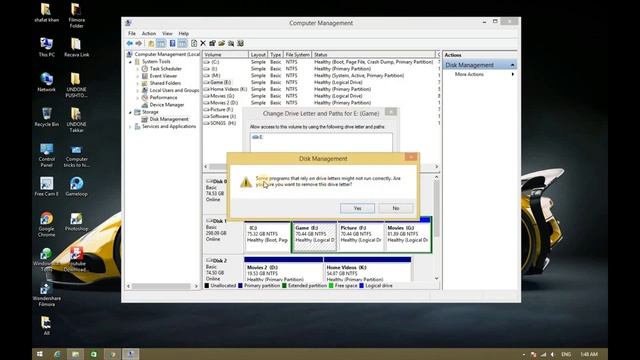
Task: Select the Movies (G:) partition block on Disk 1
Action: point(408,237)
